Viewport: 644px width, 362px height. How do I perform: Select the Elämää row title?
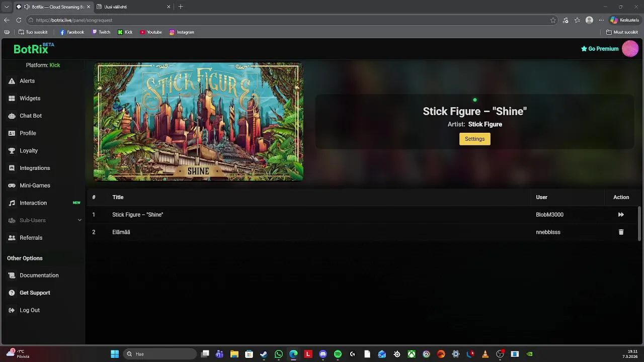[121, 232]
